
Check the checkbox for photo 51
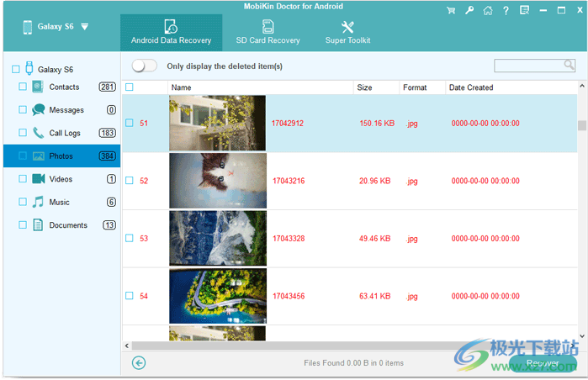[x=130, y=123]
